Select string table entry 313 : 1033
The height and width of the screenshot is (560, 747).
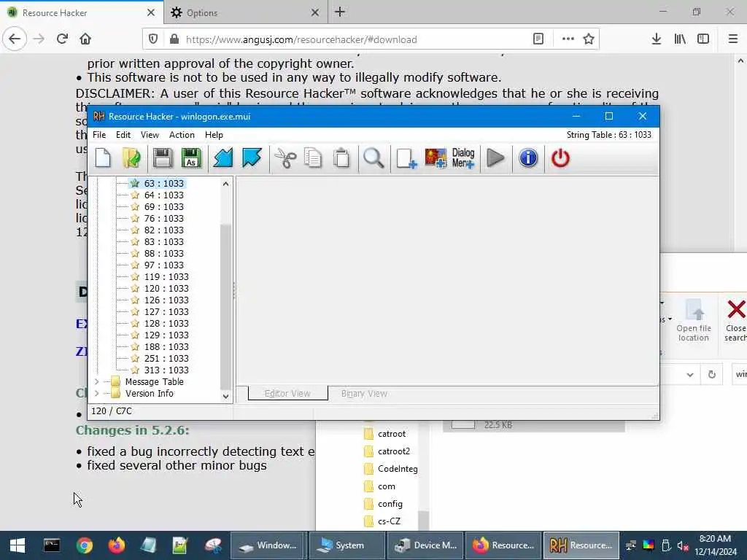(x=166, y=370)
